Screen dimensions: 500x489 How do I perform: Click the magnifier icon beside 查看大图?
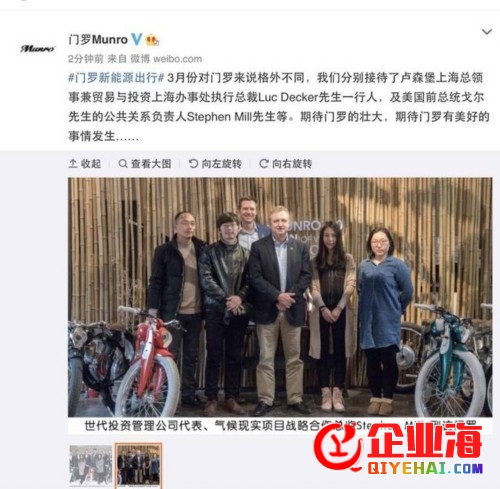click(x=123, y=164)
